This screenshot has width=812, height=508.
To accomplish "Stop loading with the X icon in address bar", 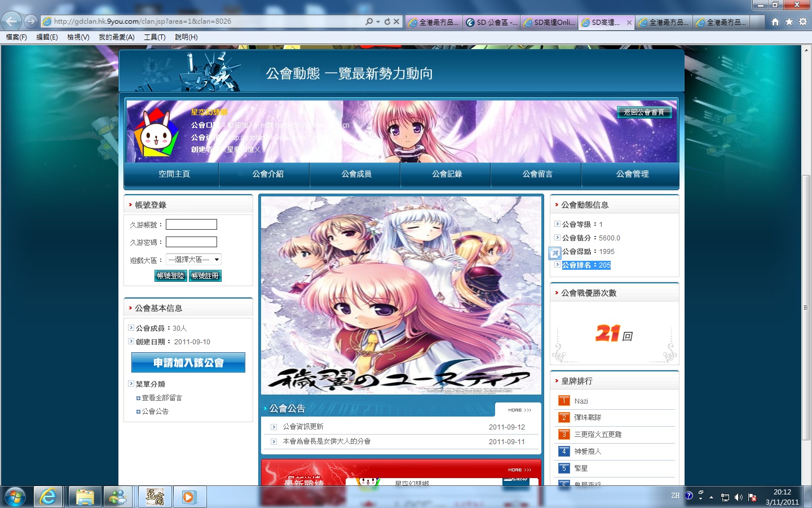I will pyautogui.click(x=396, y=21).
